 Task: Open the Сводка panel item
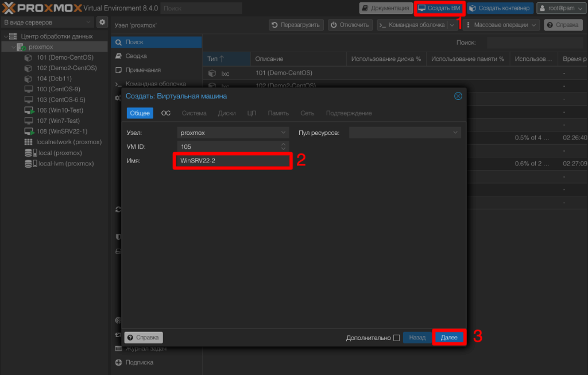(x=136, y=56)
